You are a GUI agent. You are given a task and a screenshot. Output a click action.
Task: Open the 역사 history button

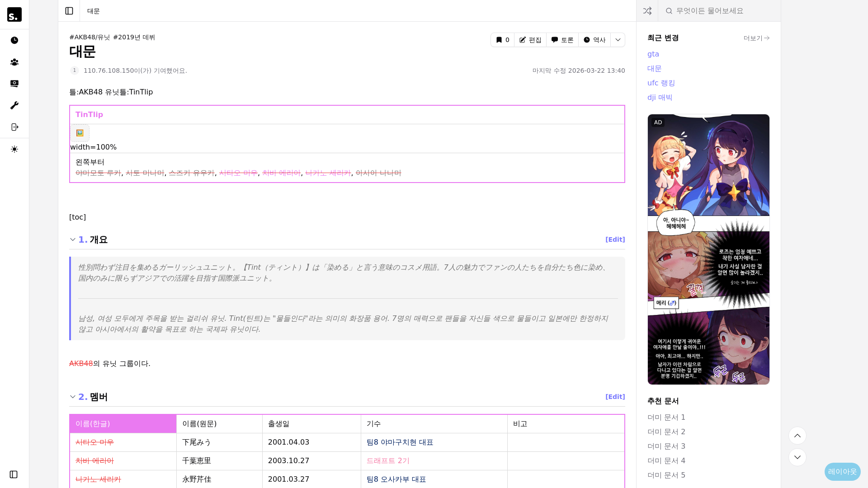[x=594, y=40]
